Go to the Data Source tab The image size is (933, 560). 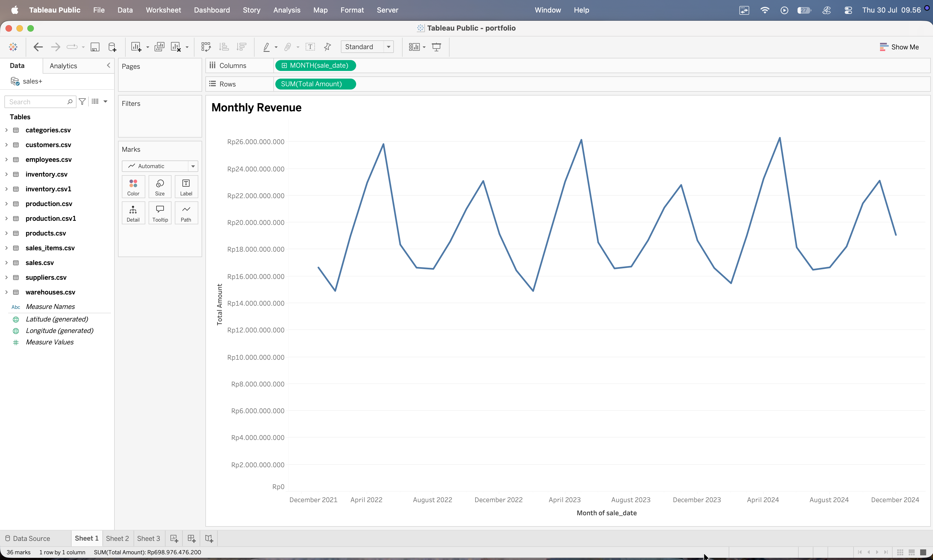click(28, 538)
